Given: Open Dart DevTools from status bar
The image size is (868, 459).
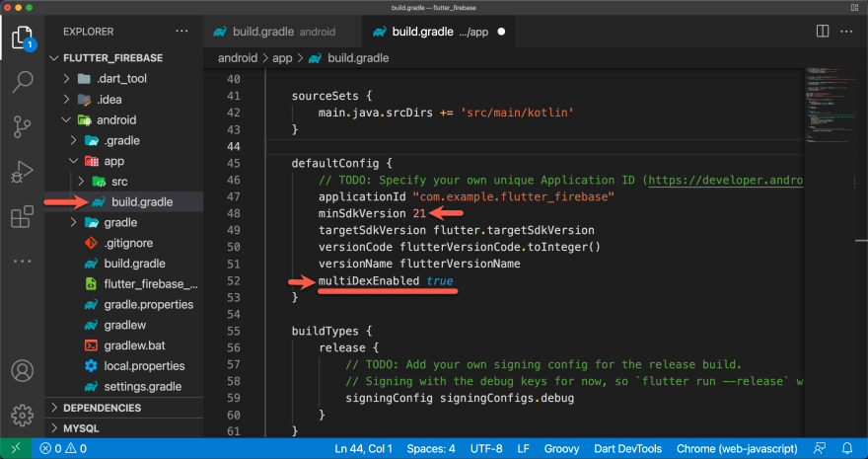Looking at the screenshot, I should tap(627, 448).
